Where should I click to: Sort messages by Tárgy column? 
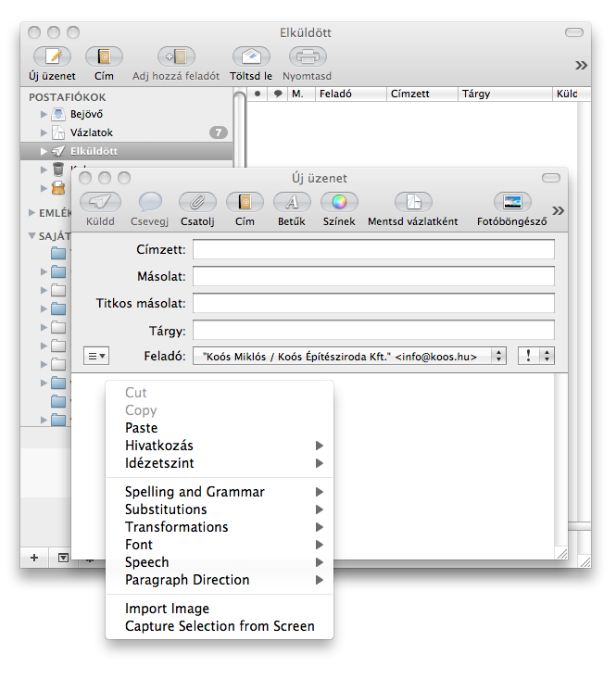pyautogui.click(x=505, y=94)
